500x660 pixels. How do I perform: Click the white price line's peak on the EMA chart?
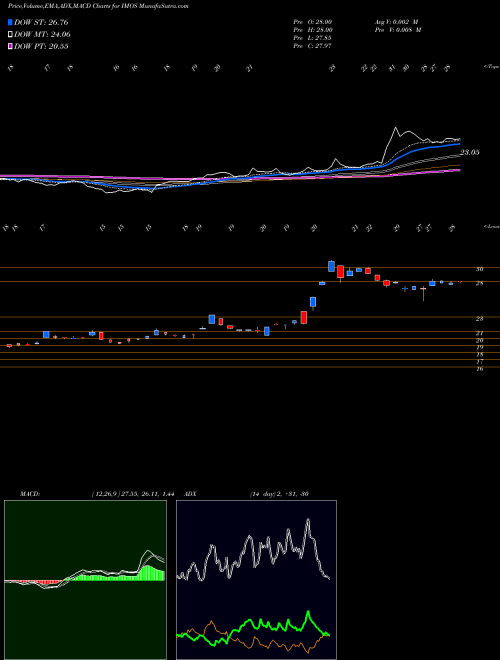click(396, 128)
